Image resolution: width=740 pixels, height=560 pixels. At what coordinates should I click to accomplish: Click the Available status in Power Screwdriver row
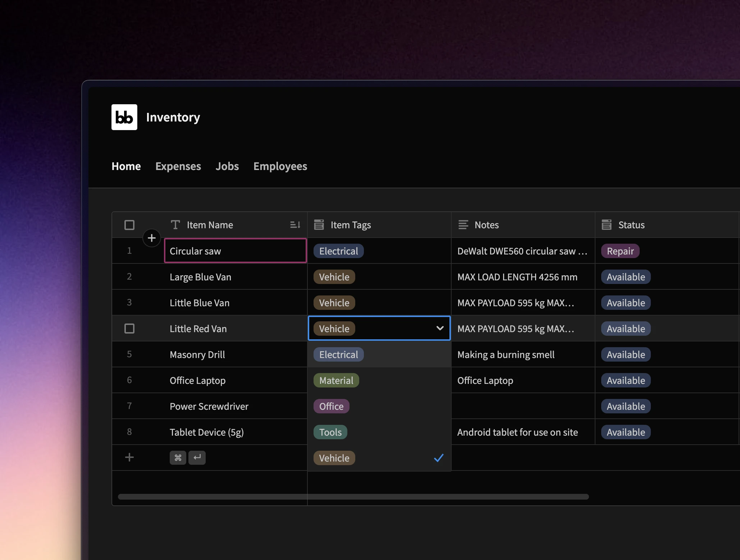click(x=626, y=406)
